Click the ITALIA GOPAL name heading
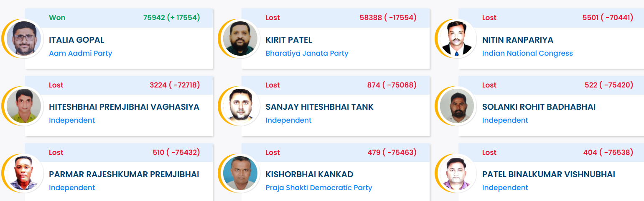 coord(76,40)
